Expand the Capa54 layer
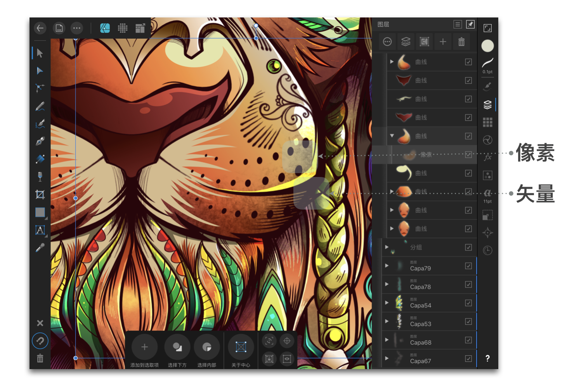Viewport: 579px width, 392px height. point(387,303)
